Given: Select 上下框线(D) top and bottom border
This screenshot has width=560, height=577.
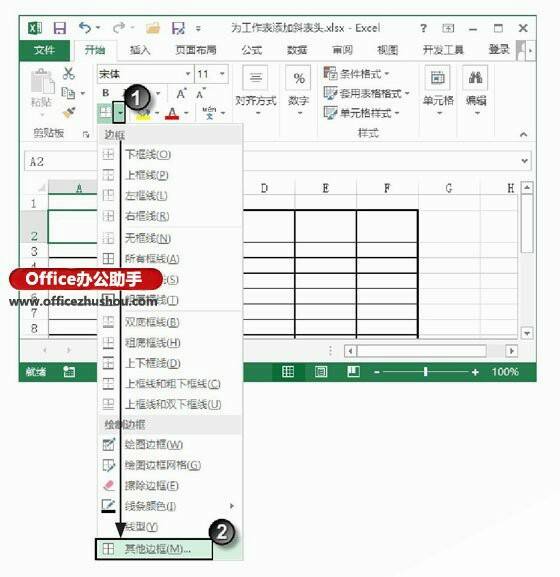Looking at the screenshot, I should (169, 364).
